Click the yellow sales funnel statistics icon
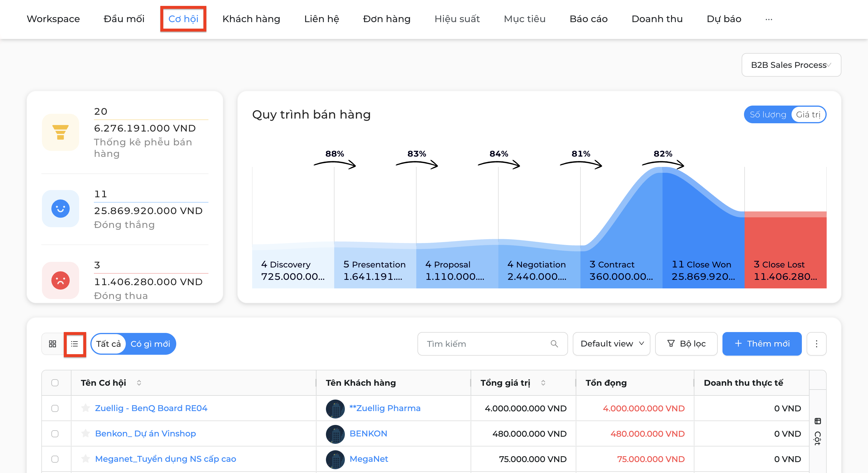868x473 pixels. tap(60, 132)
